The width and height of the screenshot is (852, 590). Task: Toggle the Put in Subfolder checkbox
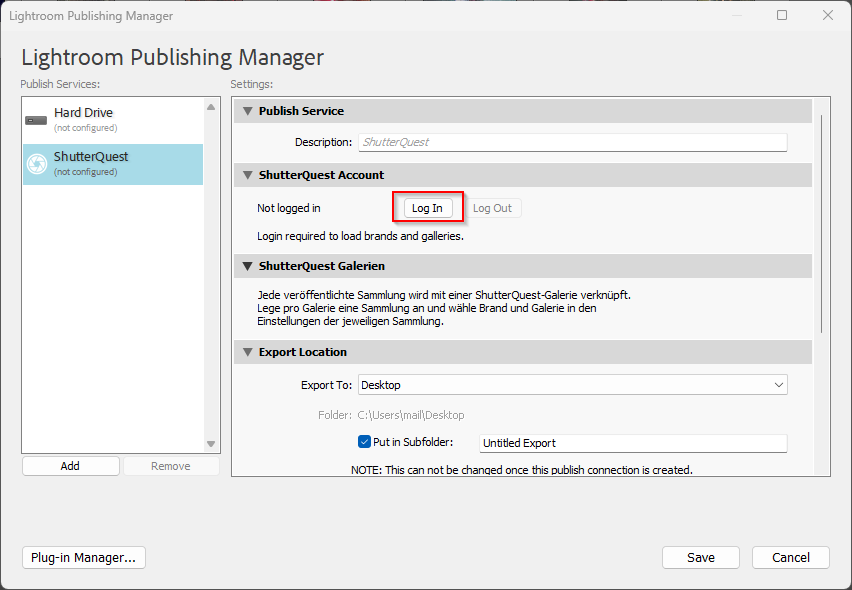point(365,442)
